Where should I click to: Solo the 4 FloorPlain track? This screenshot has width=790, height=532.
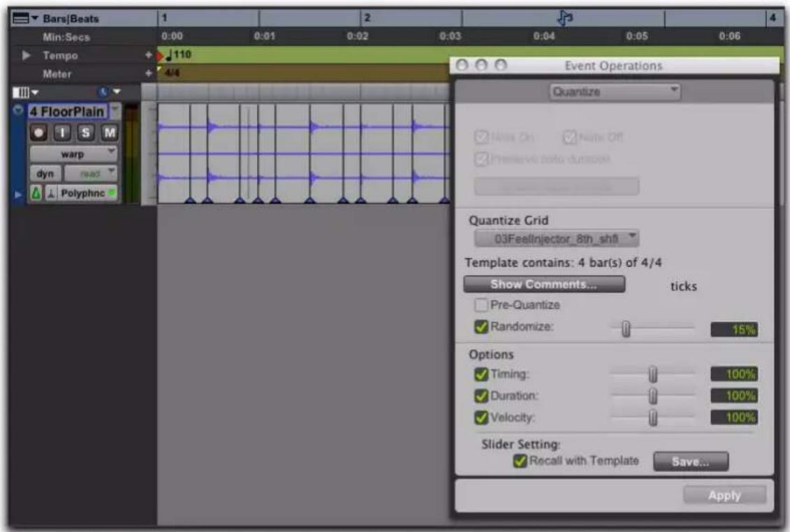click(86, 133)
